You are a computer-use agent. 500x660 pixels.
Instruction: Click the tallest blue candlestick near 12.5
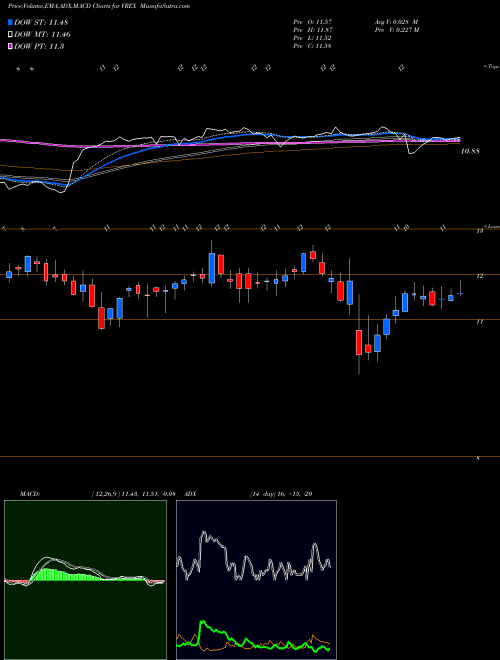click(212, 268)
